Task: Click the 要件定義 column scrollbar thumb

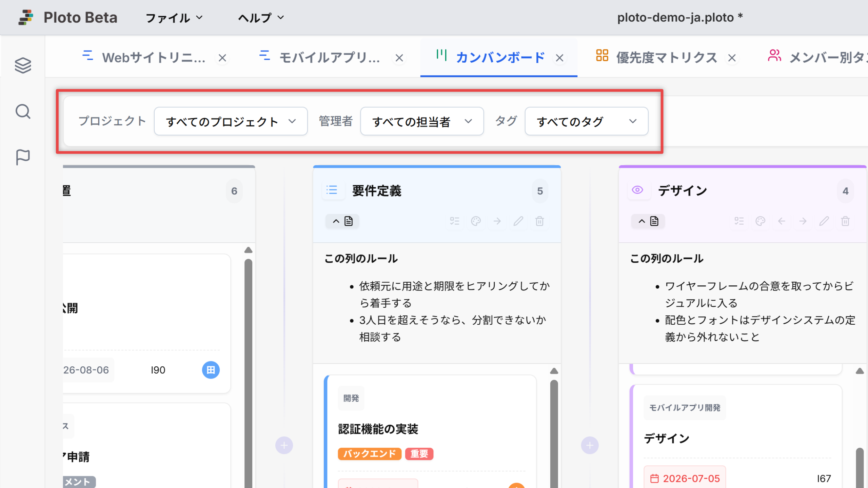Action: [554, 434]
